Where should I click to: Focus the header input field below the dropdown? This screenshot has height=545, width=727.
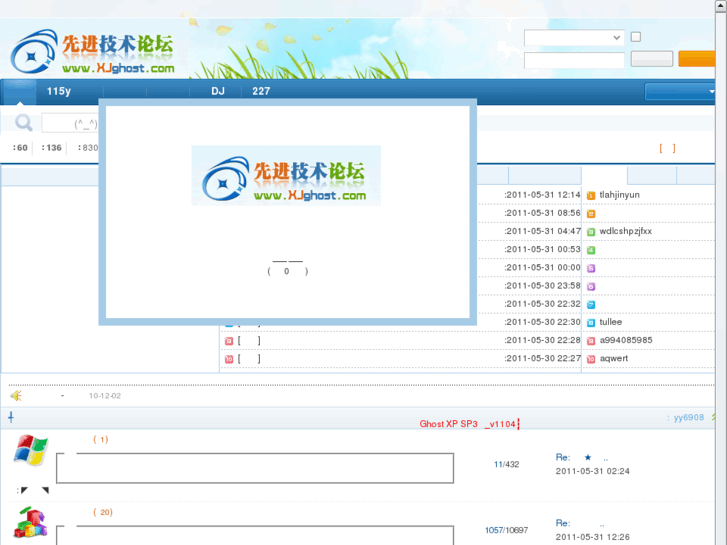coord(574,60)
